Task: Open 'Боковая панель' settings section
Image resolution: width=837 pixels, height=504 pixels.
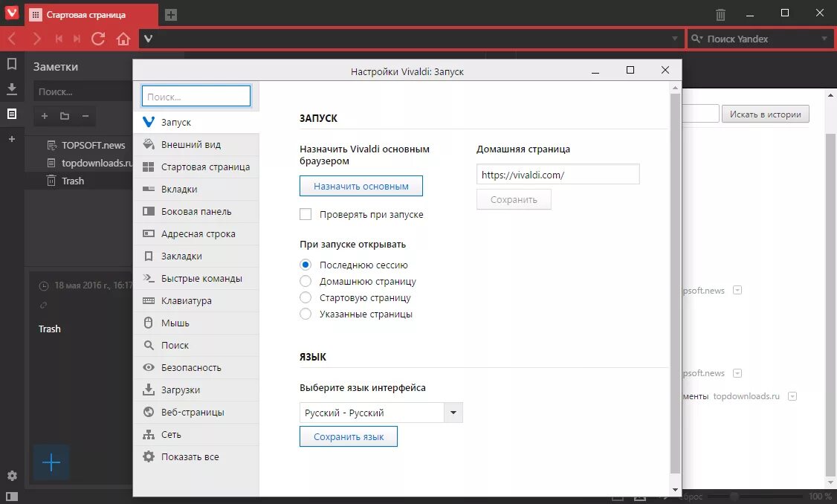Action: (196, 212)
